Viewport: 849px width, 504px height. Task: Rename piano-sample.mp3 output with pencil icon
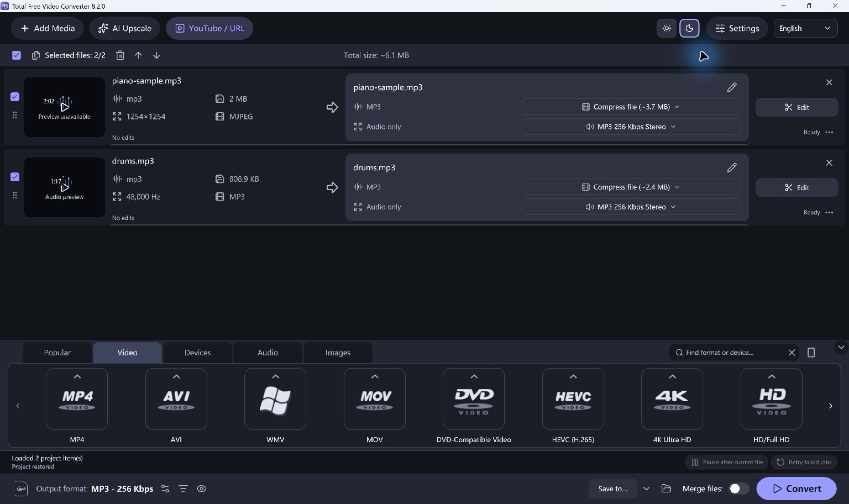tap(732, 87)
